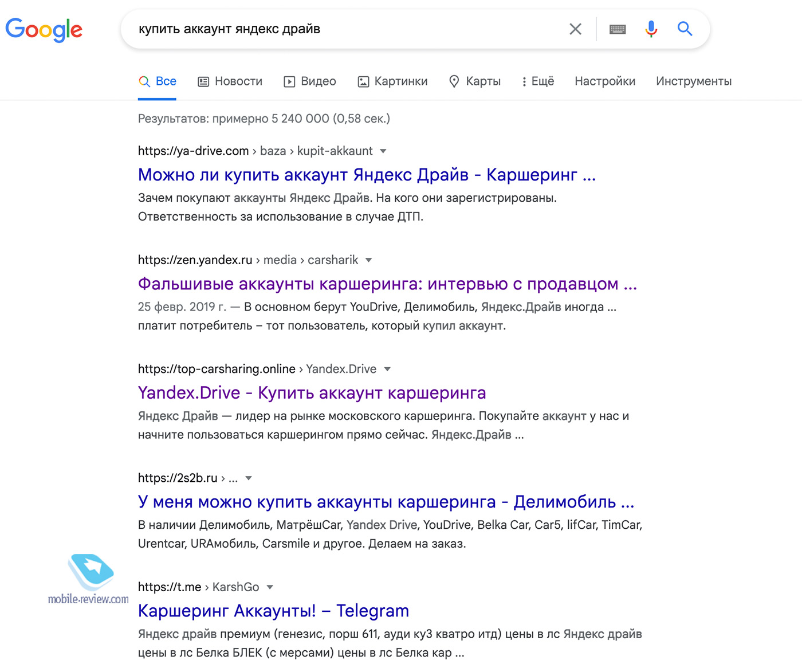Clear the search query with X icon

tap(575, 29)
